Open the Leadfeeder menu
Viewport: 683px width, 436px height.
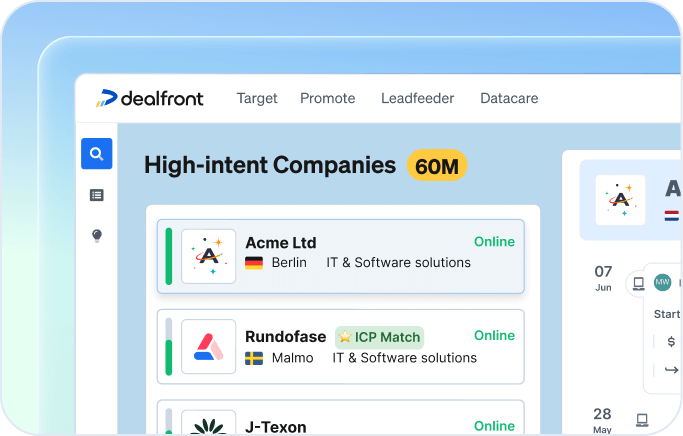point(417,98)
